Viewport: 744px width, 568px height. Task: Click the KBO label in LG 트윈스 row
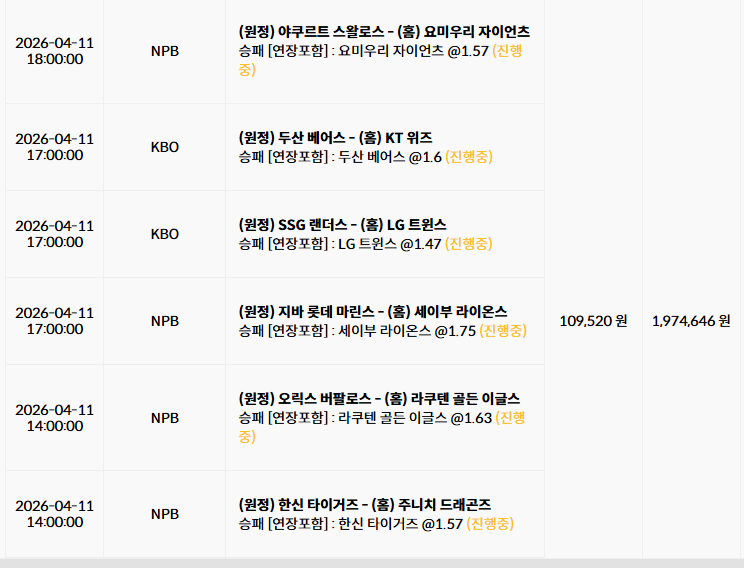pyautogui.click(x=165, y=234)
